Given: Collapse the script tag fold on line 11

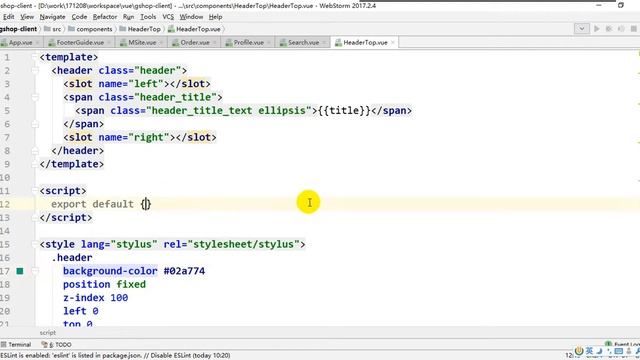Looking at the screenshot, I should 35,191.
